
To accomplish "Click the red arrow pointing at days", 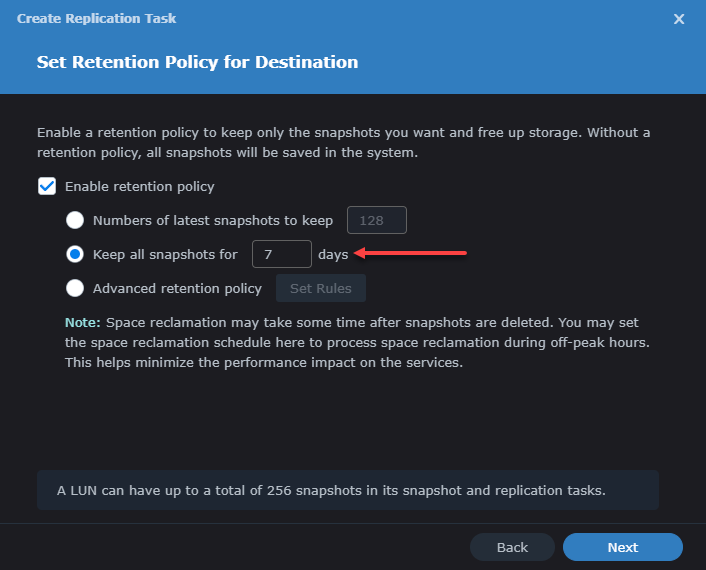I will coord(411,254).
